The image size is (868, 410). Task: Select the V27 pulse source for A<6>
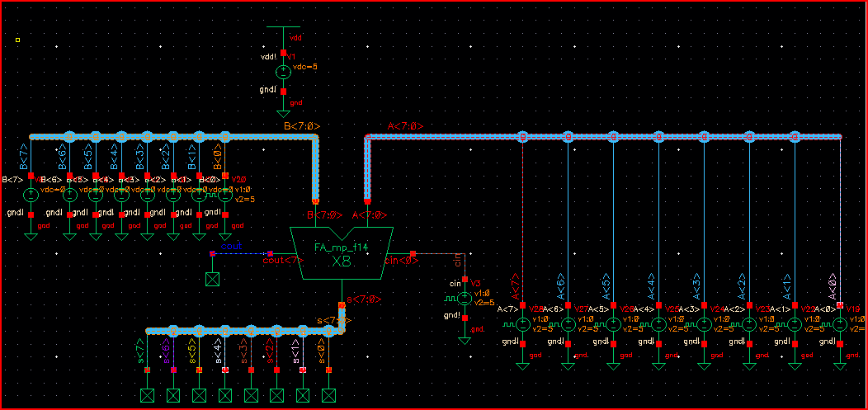click(568, 324)
